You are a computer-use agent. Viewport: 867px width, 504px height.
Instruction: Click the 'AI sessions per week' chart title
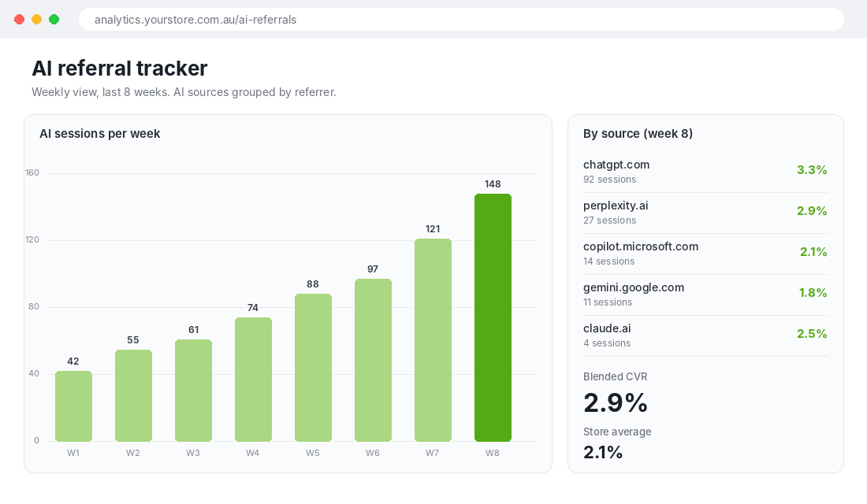pyautogui.click(x=99, y=134)
